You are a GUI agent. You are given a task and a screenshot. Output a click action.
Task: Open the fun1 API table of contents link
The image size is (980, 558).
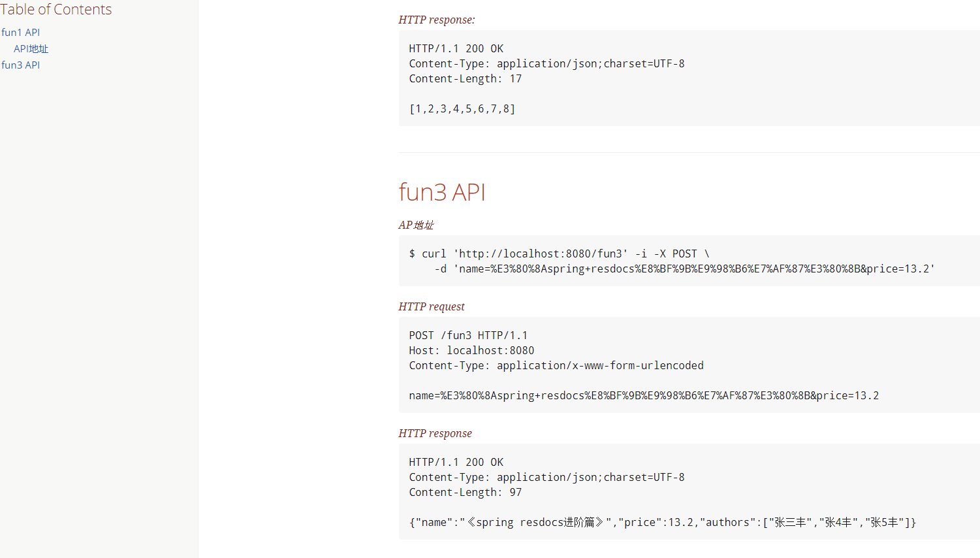pos(21,32)
